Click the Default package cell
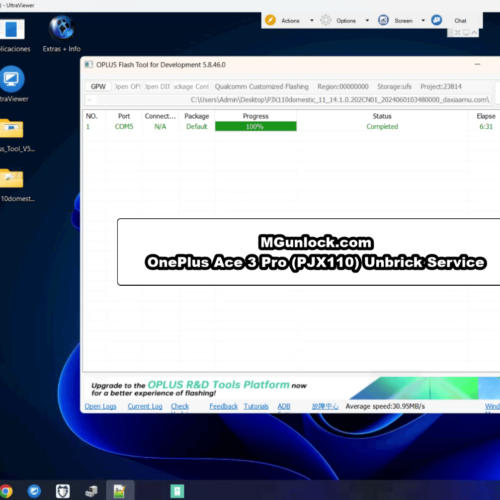The height and width of the screenshot is (500, 500). point(197,127)
